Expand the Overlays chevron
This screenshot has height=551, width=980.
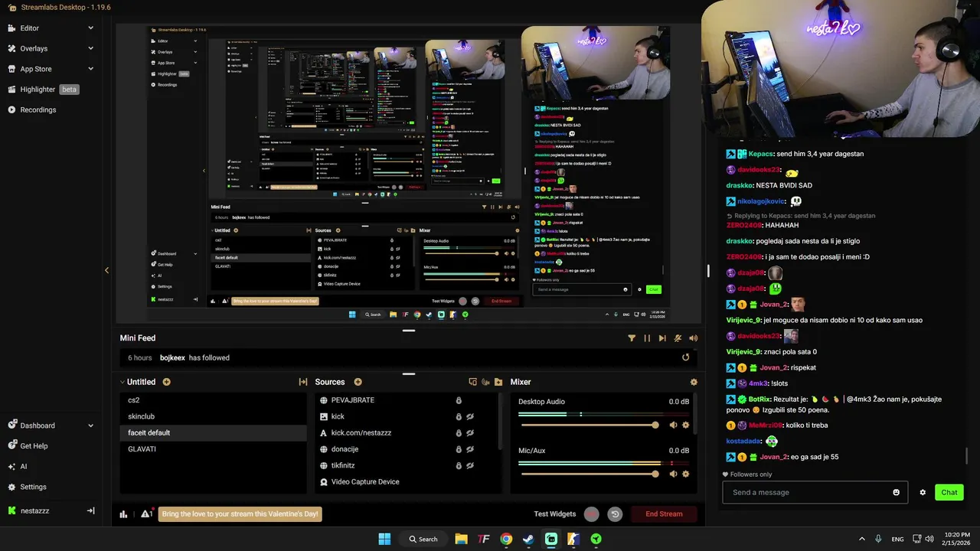[90, 48]
